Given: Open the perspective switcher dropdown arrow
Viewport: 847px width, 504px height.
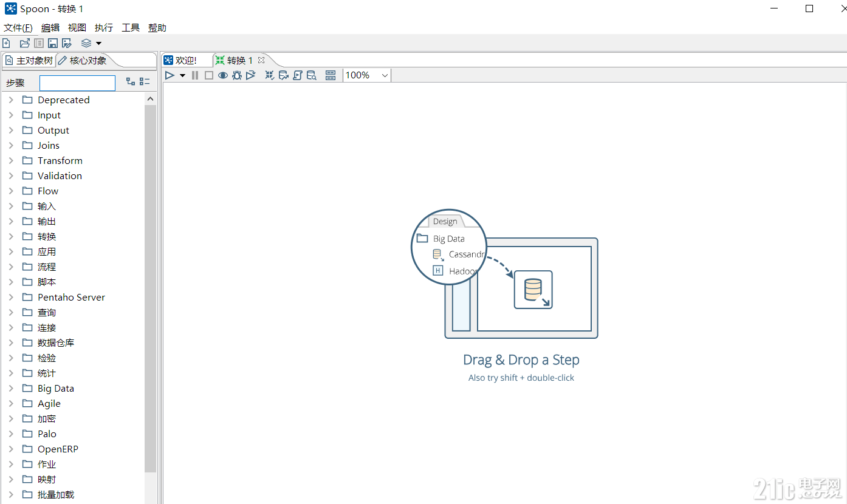Looking at the screenshot, I should click(x=98, y=43).
